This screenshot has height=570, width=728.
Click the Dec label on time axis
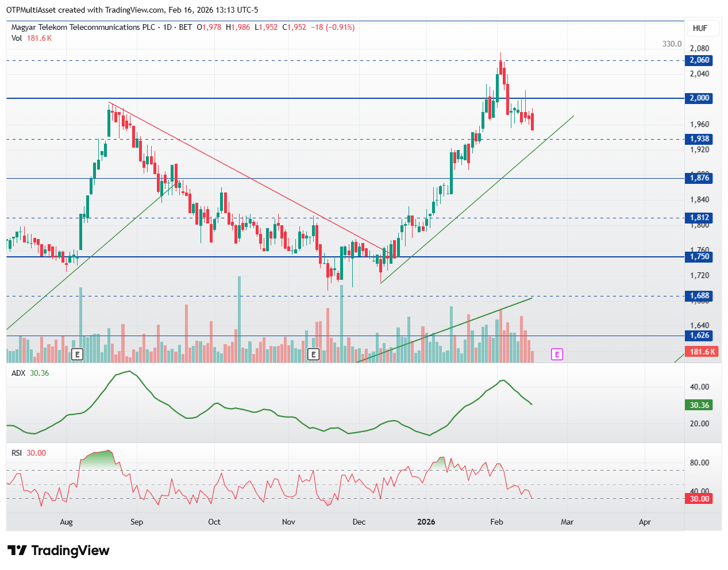[x=359, y=522]
